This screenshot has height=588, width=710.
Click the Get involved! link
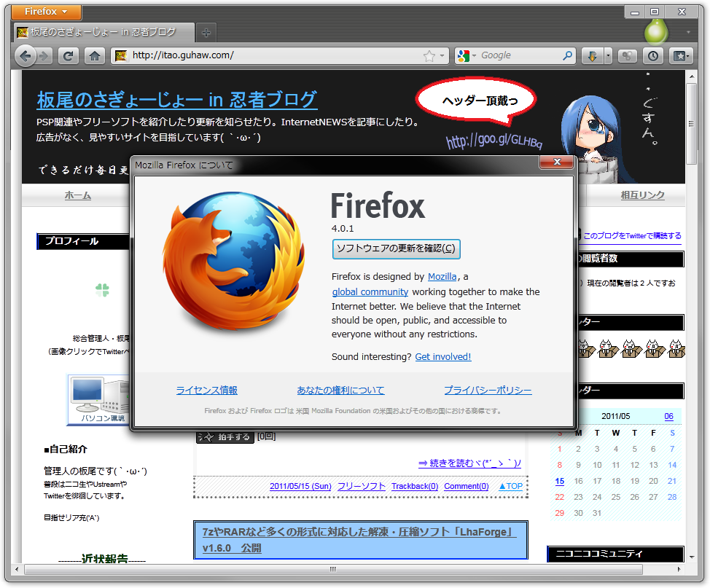click(443, 357)
